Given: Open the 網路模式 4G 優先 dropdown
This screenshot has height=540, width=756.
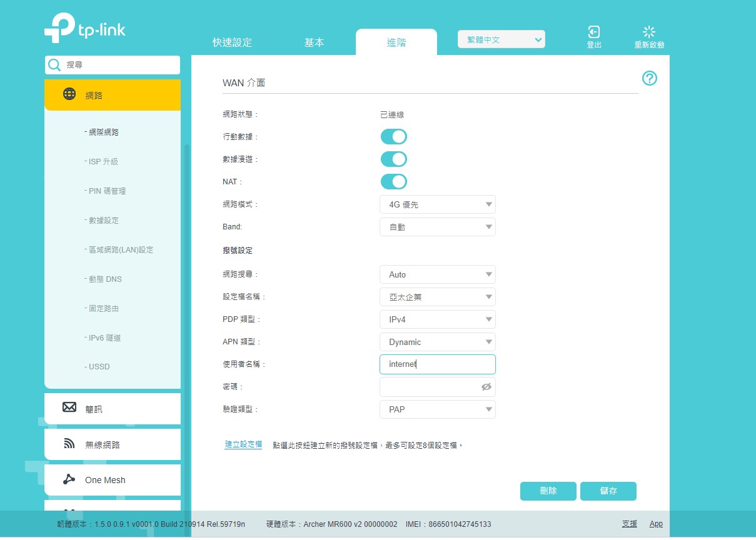Looking at the screenshot, I should [438, 204].
